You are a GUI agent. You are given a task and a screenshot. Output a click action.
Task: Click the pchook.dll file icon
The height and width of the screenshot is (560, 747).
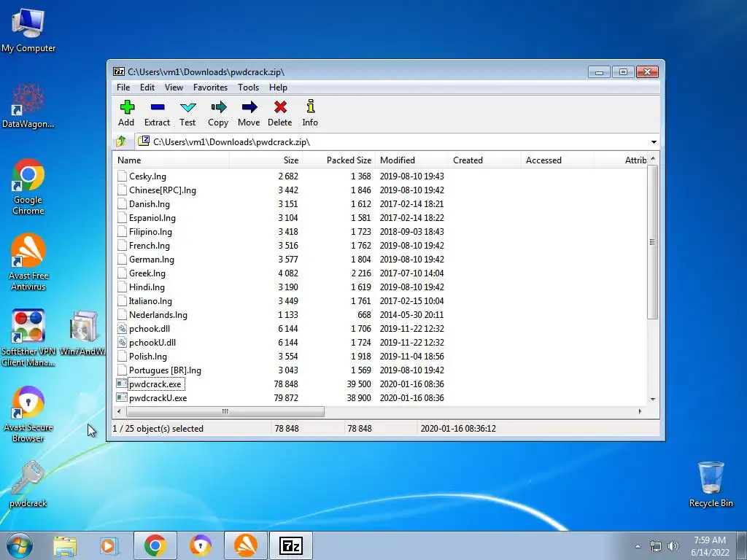click(x=122, y=329)
